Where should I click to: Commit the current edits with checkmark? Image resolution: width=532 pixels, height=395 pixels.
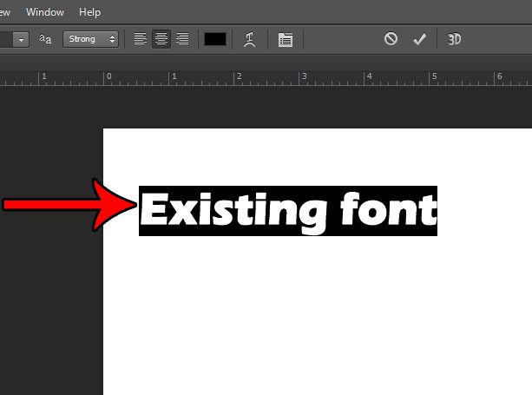coord(419,39)
